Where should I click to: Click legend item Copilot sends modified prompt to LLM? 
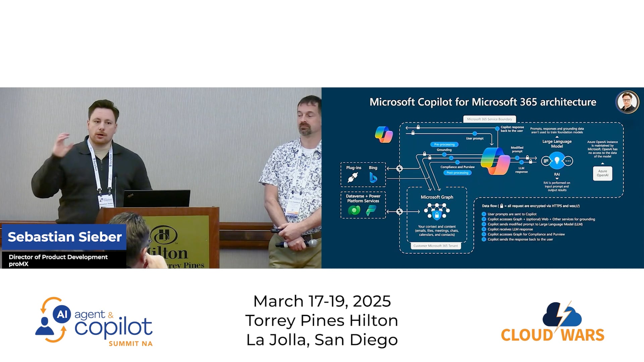pos(535,224)
